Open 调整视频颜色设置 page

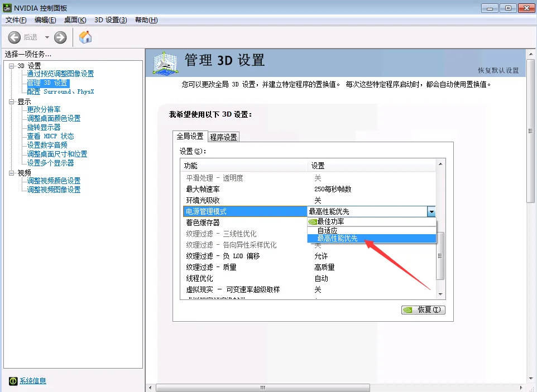pyautogui.click(x=54, y=181)
